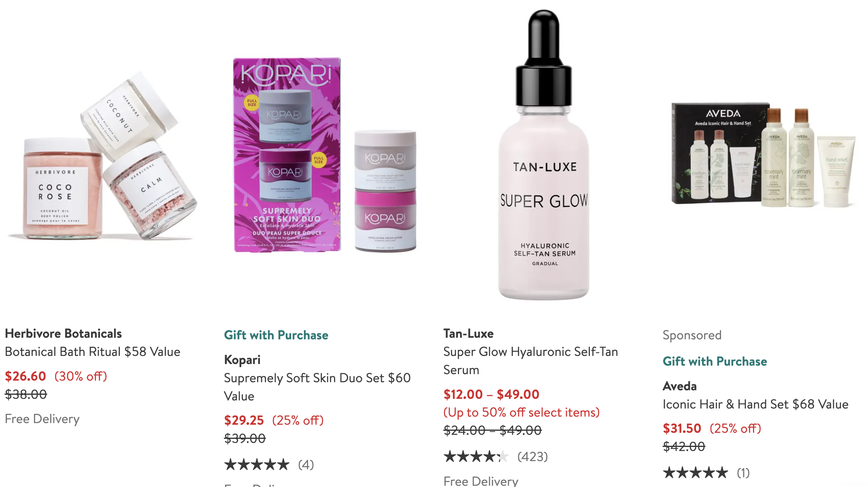
Task: Click Aveda's Gift with Purchase label
Action: point(715,361)
